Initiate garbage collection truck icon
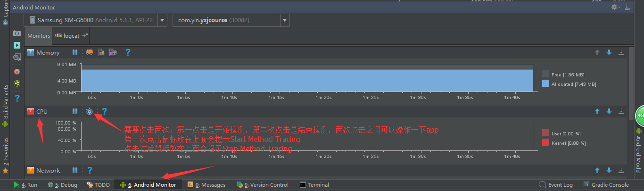 (90, 52)
